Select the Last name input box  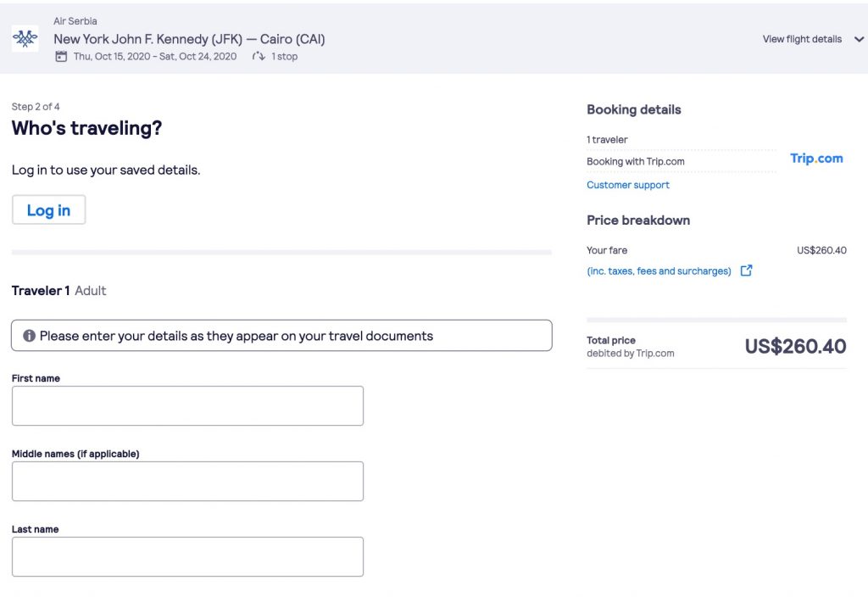187,556
